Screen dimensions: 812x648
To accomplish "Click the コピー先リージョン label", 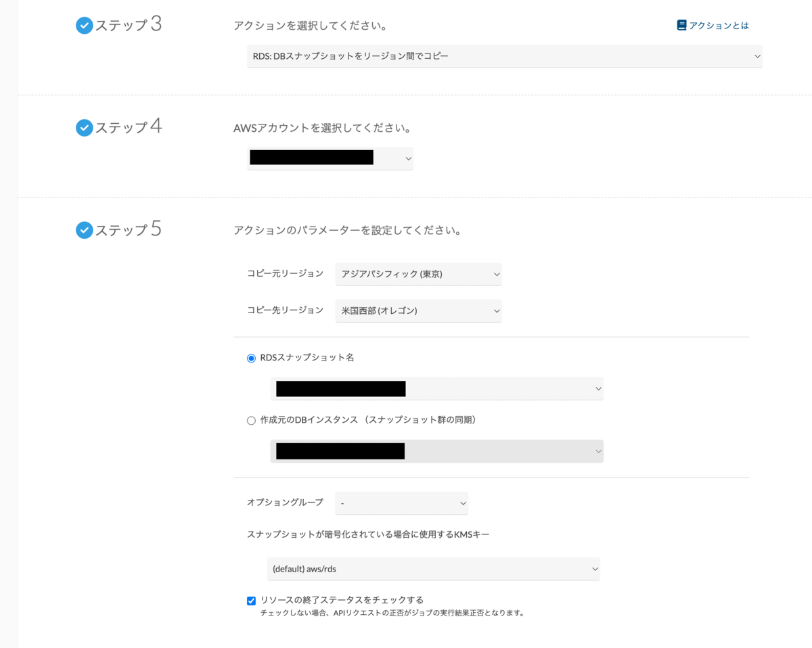I will point(286,310).
